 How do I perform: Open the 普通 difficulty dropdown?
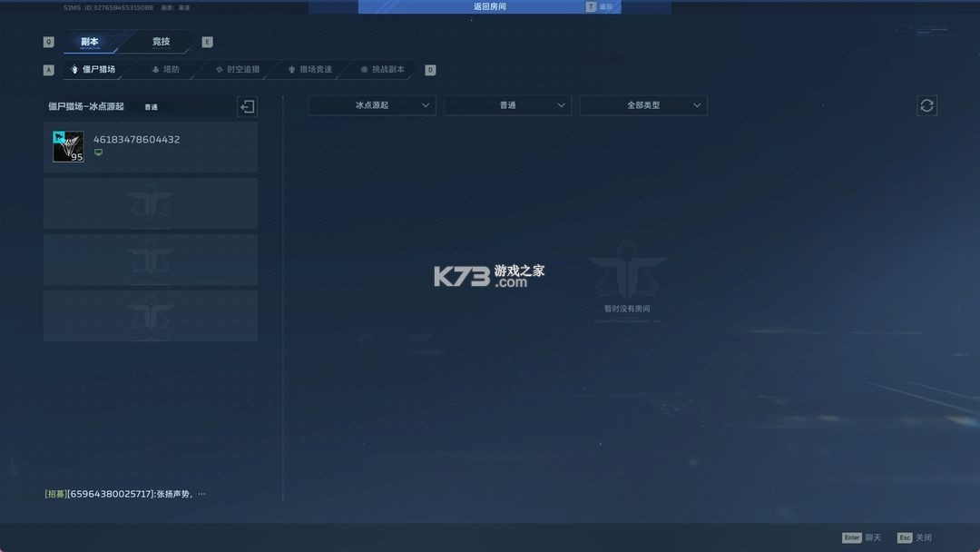[x=507, y=104]
